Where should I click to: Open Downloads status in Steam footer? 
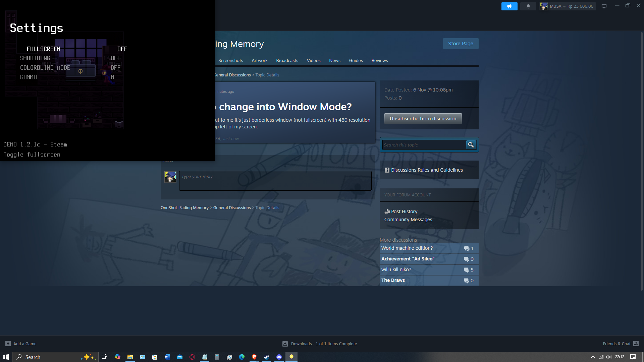point(324,344)
